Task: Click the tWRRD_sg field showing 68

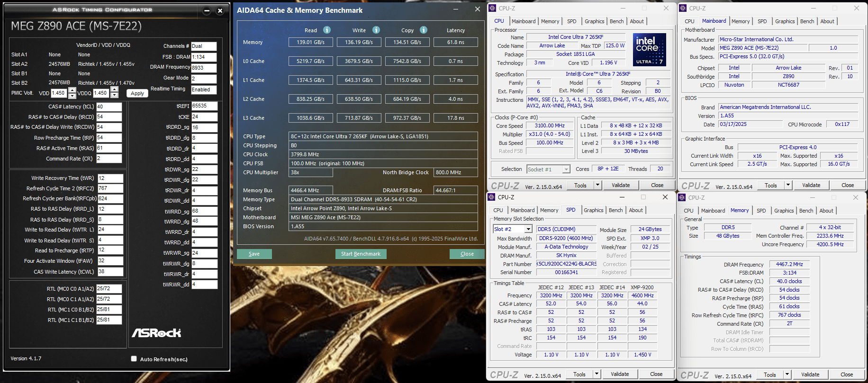Action: coord(204,211)
